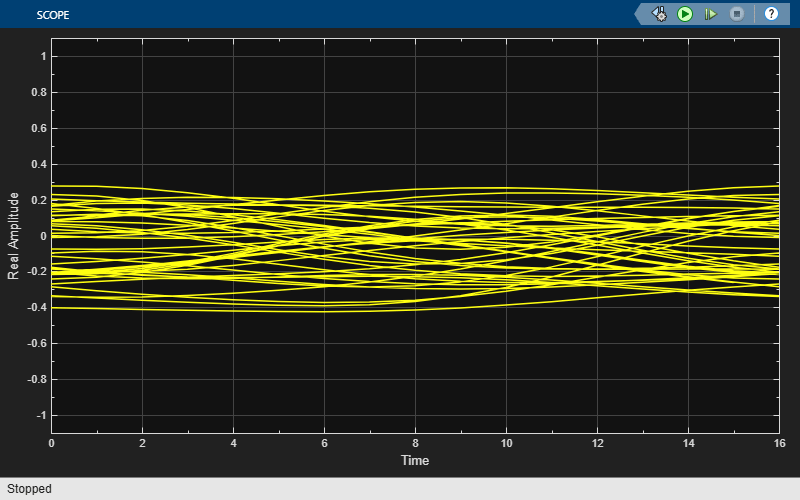Click the y-axis tick label 0.4
This screenshot has width=800, height=500.
point(37,164)
